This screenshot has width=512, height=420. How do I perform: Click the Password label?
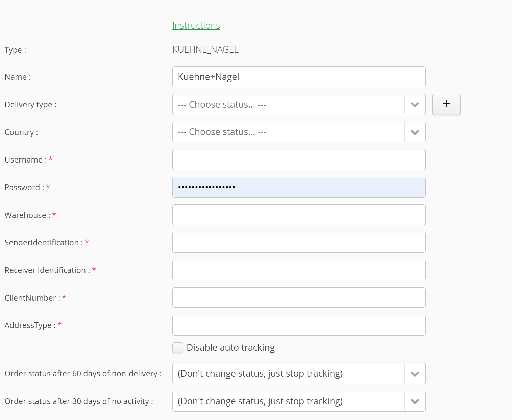(24, 188)
